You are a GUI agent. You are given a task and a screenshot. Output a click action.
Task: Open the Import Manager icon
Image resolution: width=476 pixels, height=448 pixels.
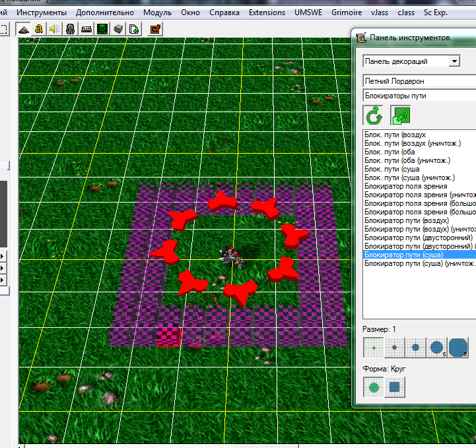click(x=134, y=28)
